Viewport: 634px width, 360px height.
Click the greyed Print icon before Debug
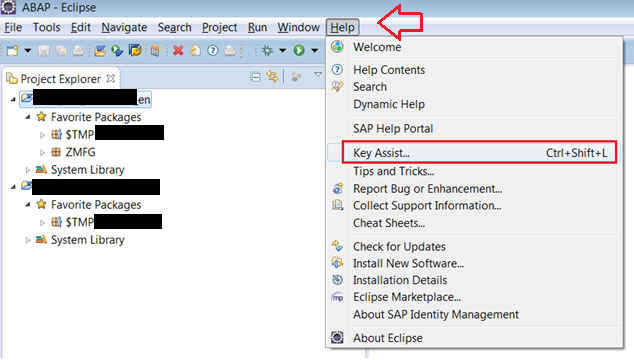[230, 51]
